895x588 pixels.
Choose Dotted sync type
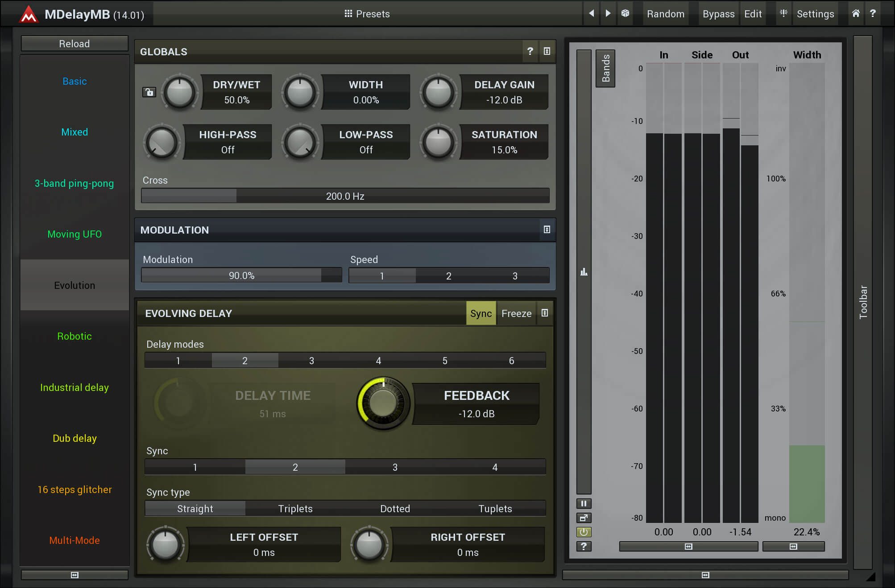395,509
